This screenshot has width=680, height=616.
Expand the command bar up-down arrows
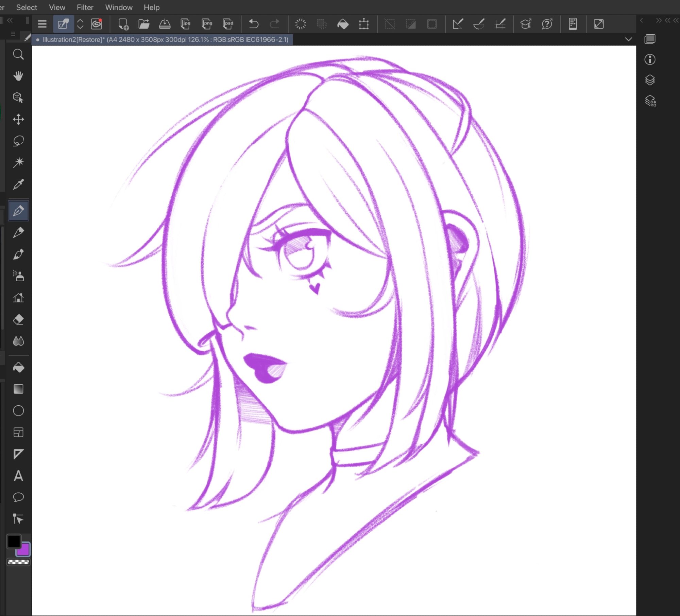[x=80, y=24]
